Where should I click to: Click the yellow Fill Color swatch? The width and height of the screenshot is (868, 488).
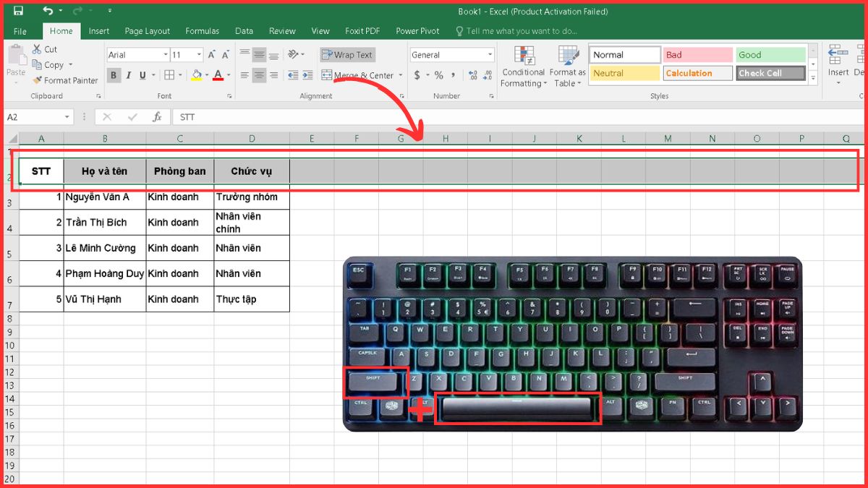(x=197, y=75)
